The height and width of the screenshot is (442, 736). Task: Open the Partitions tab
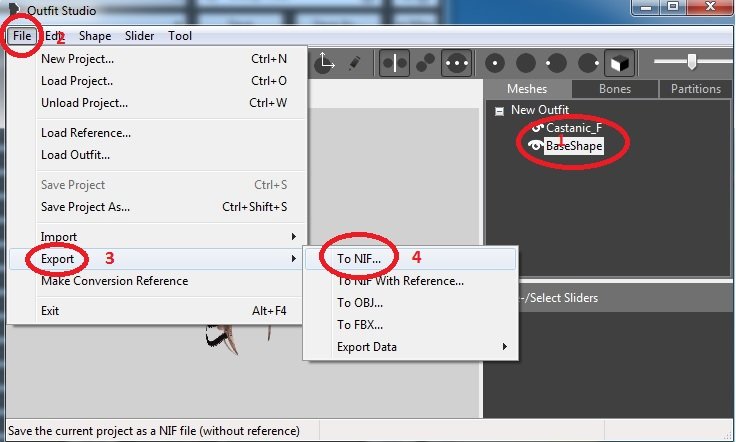coord(696,89)
